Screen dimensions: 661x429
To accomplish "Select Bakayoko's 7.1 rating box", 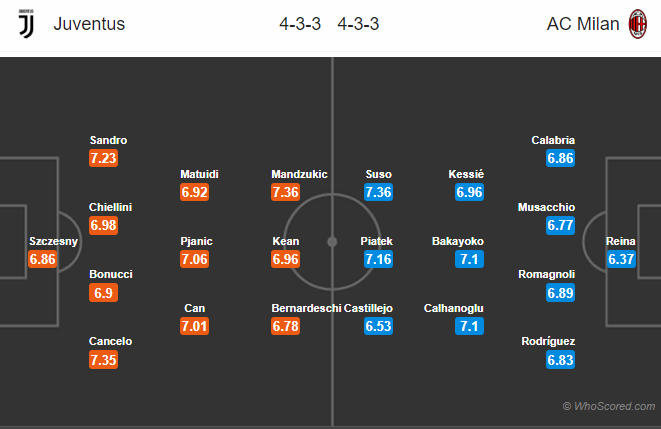I will [469, 259].
